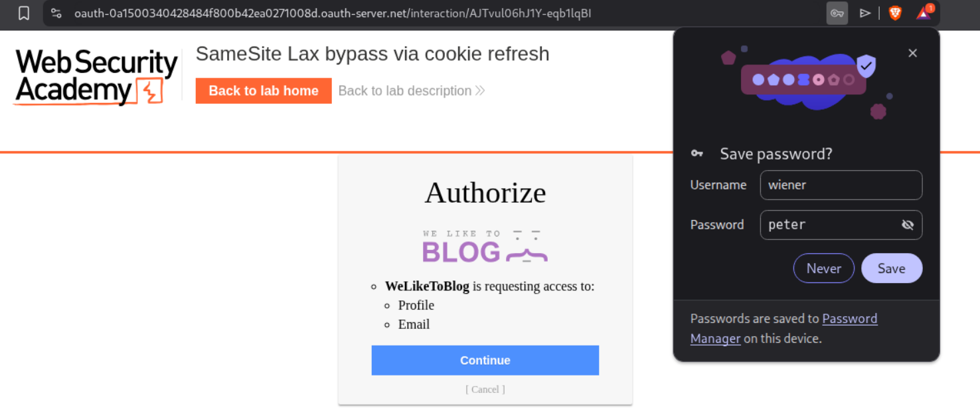Click the Username field containing wiener
Viewport: 980px width, 420px height.
(841, 185)
